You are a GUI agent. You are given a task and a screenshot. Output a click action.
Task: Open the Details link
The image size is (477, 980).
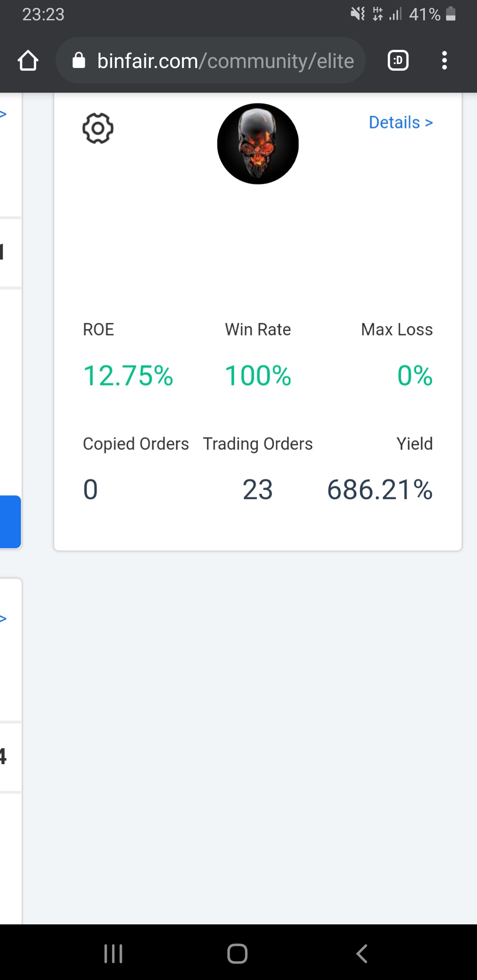click(401, 122)
